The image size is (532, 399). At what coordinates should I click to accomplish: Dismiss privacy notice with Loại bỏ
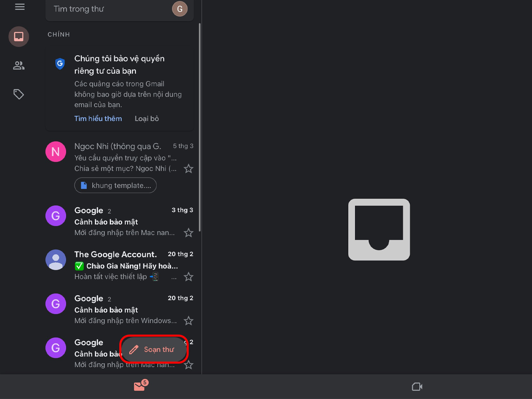[147, 118]
